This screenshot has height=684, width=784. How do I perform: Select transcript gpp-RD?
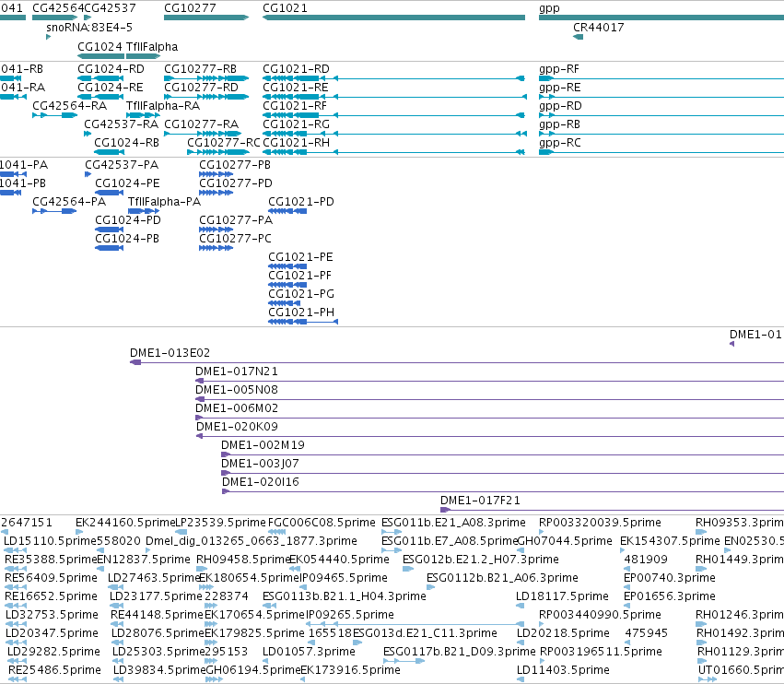(x=560, y=106)
